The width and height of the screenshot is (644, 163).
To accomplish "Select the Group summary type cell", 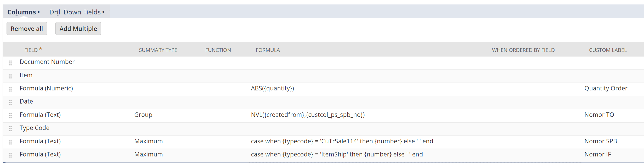I will [143, 115].
